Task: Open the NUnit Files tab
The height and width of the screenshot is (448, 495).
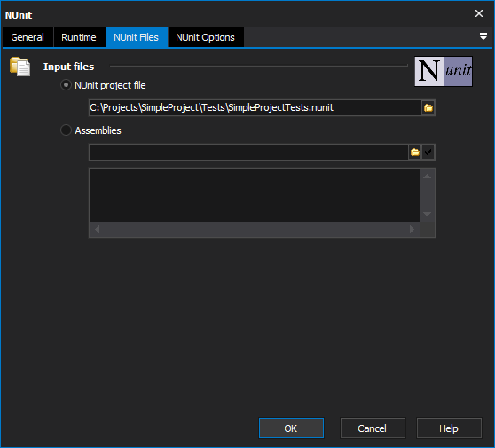Action: tap(137, 37)
